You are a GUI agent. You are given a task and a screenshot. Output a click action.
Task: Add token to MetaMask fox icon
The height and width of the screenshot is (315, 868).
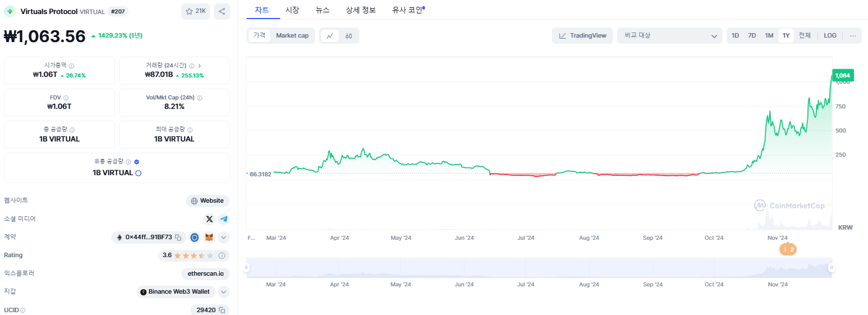pos(209,238)
